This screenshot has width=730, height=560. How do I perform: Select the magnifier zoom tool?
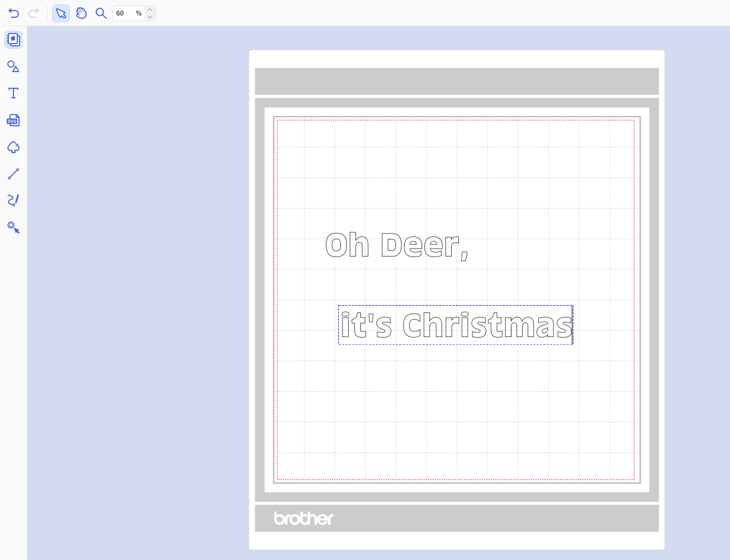pos(101,13)
